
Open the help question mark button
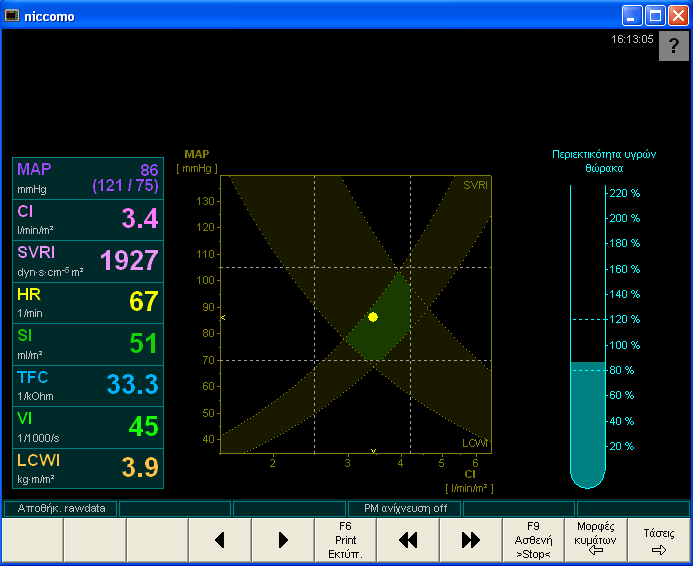674,46
